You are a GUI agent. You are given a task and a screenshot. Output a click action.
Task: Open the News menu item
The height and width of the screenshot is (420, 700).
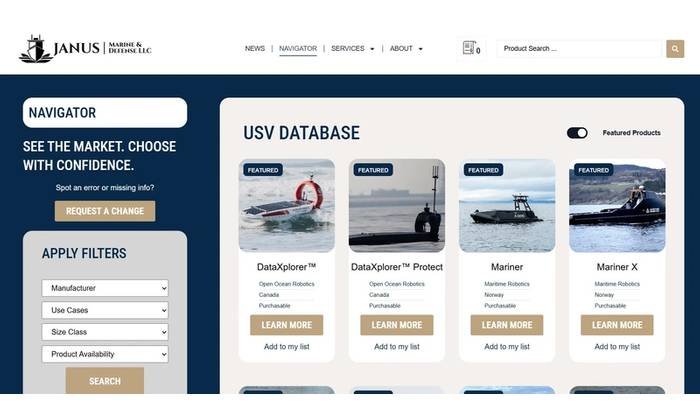(255, 48)
